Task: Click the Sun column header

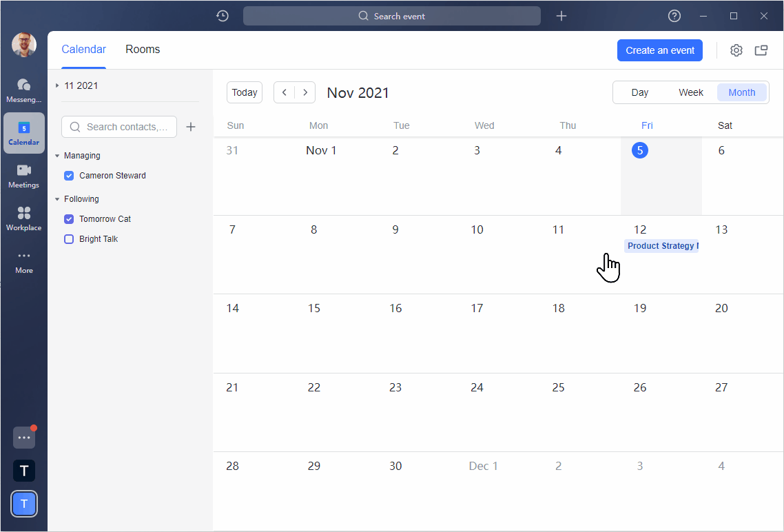Action: [x=236, y=125]
